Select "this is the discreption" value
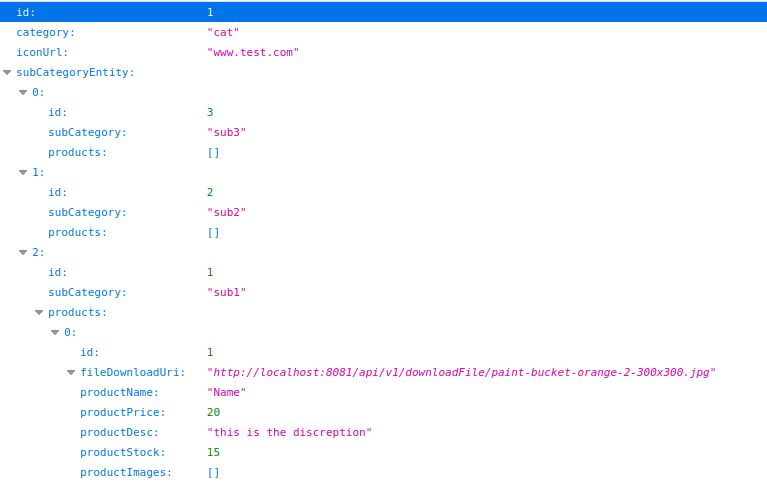This screenshot has width=767, height=500. tap(289, 432)
